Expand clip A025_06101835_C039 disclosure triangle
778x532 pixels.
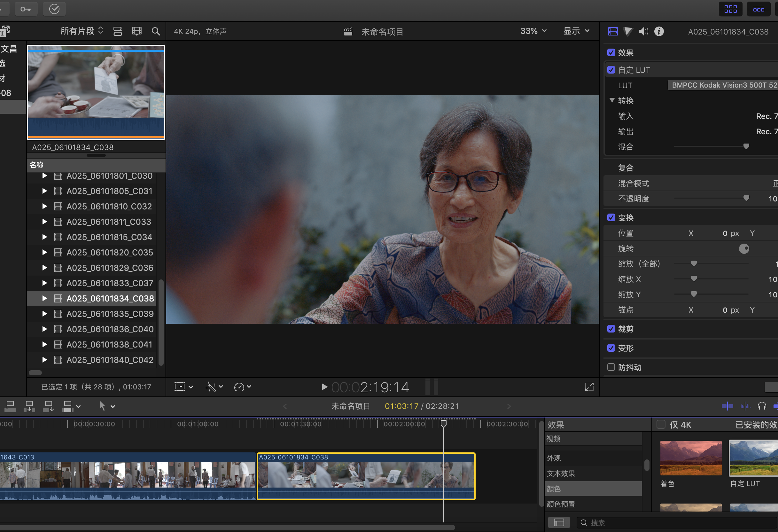44,314
